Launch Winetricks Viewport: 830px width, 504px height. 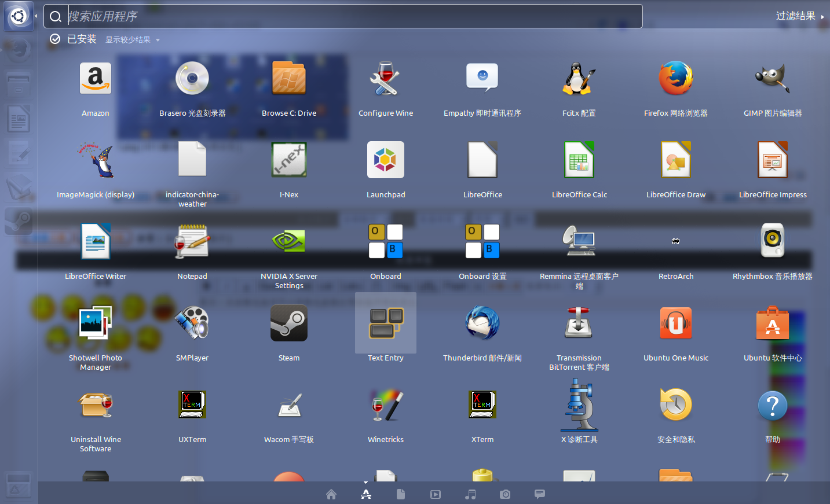(386, 405)
